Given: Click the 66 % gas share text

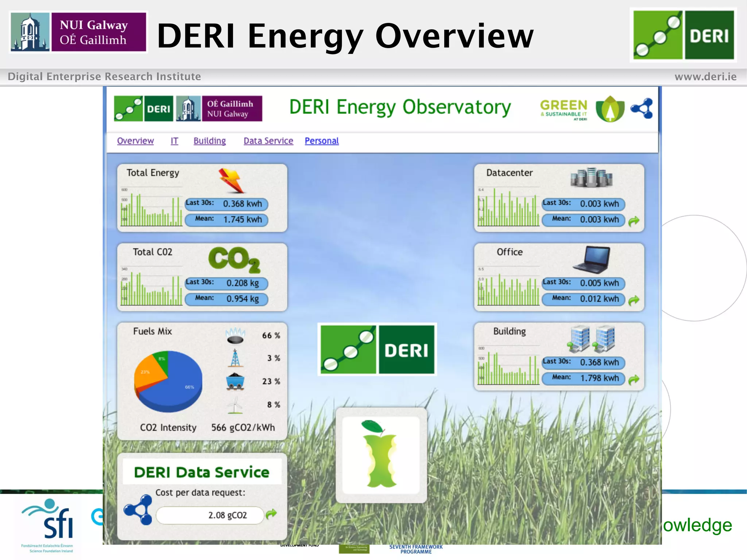Looking at the screenshot, I should [x=271, y=335].
